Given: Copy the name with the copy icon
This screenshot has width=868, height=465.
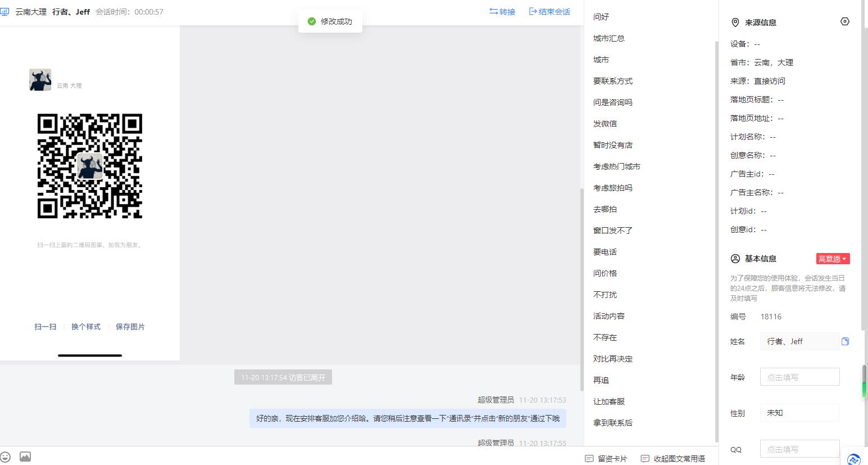Looking at the screenshot, I should 845,341.
